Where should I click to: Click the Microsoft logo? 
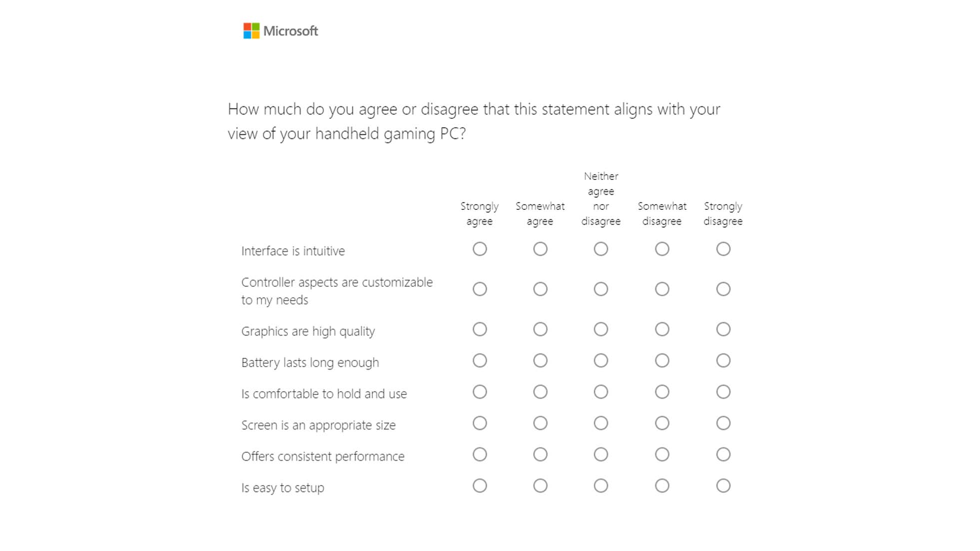coord(281,31)
